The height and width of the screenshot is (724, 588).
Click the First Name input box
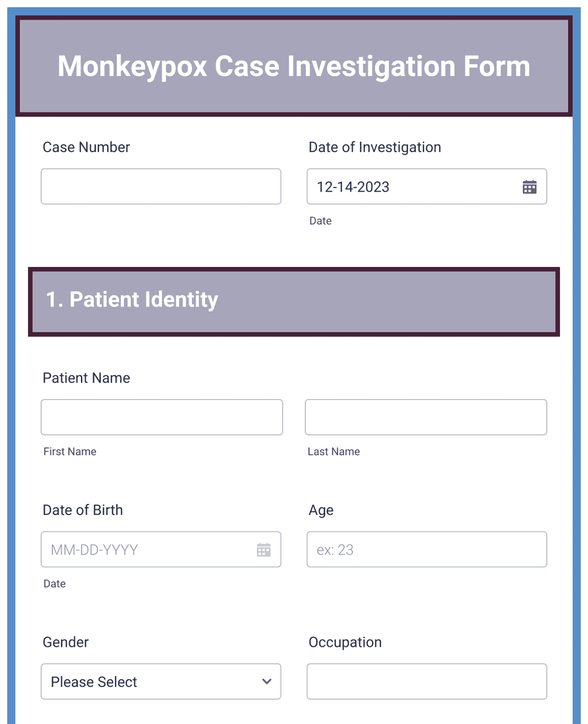coord(161,417)
